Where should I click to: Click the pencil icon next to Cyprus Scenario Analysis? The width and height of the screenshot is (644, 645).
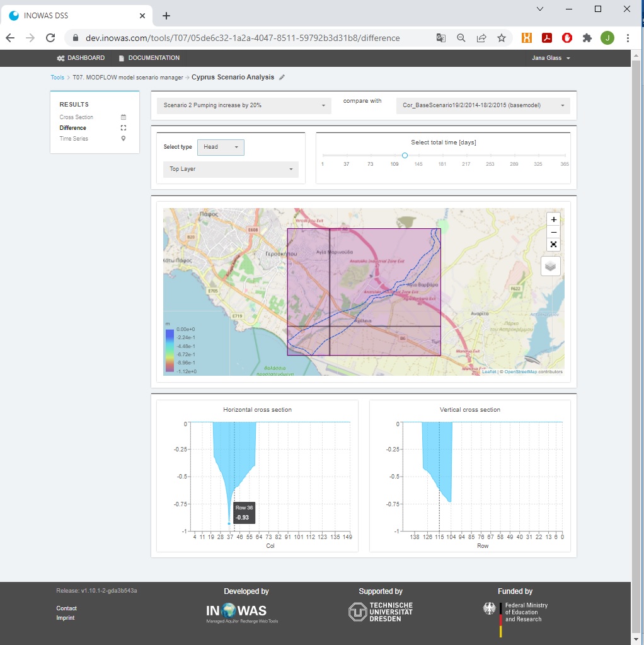tap(281, 76)
